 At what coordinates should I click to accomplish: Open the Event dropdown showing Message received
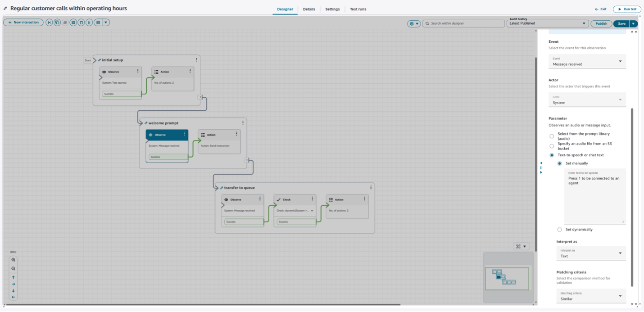pyautogui.click(x=587, y=62)
